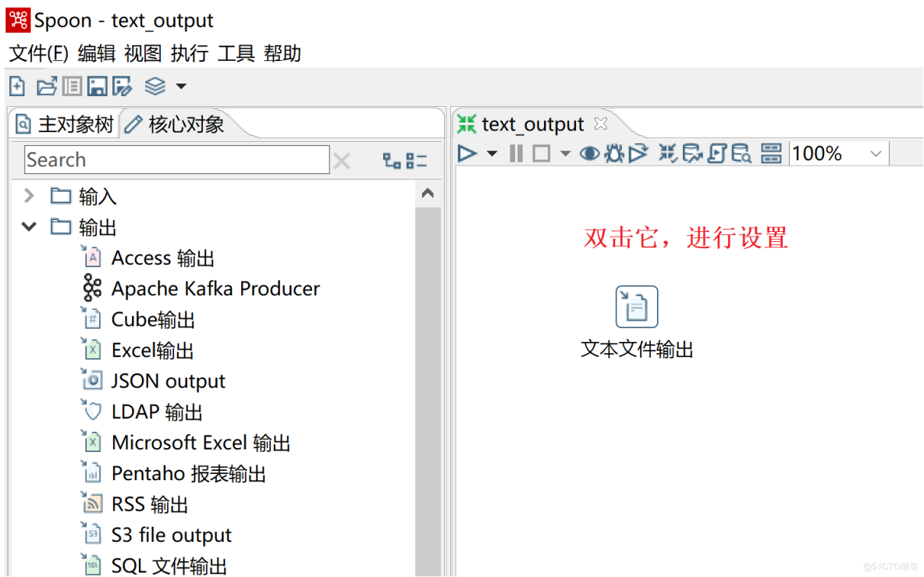
Task: Click the collapse all tree icon
Action: click(417, 160)
